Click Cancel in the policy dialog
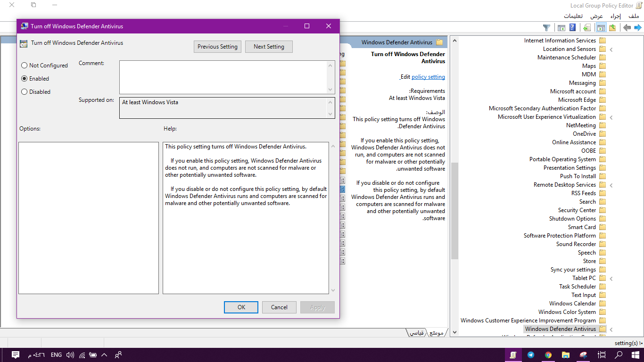 click(x=279, y=307)
